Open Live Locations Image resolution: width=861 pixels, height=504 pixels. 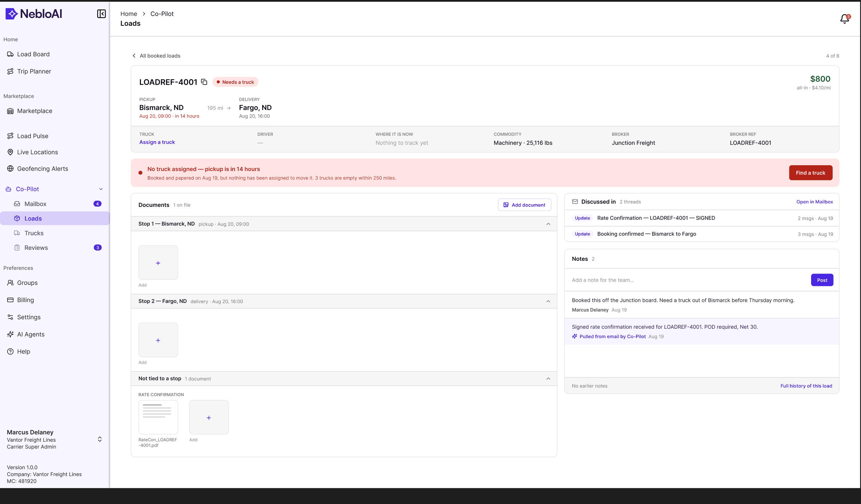coord(37,152)
